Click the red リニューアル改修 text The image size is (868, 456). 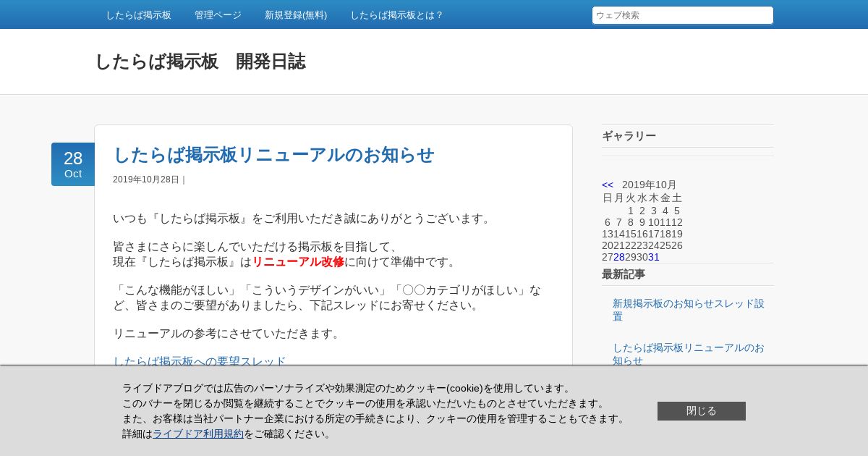click(298, 262)
